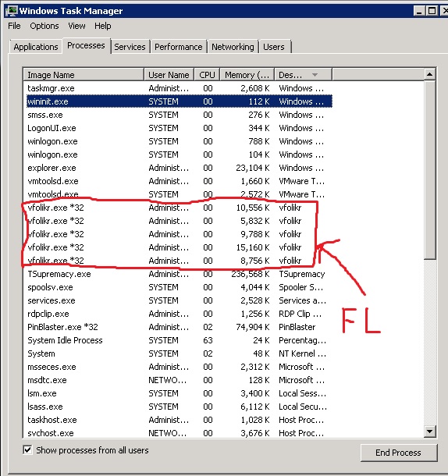
Task: Open the Options menu
Action: pos(44,26)
